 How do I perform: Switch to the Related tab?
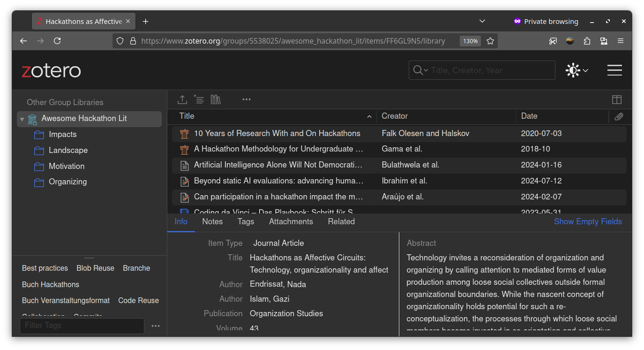point(341,221)
